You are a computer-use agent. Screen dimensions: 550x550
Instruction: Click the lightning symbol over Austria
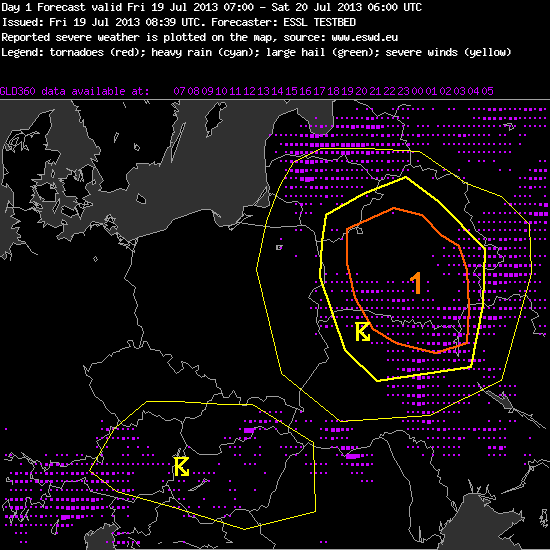[182, 467]
